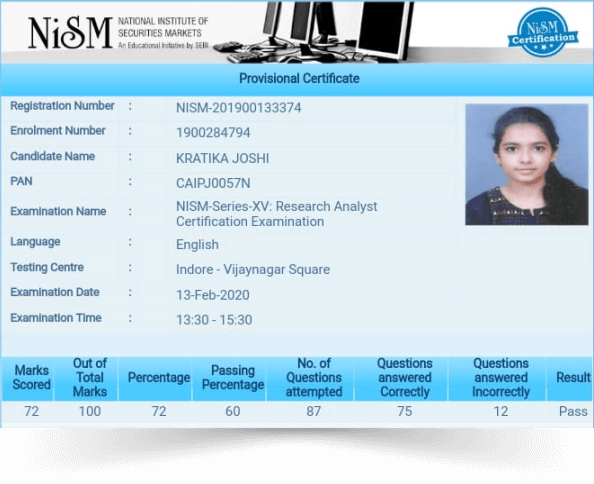Click National Institute of Securities Markets text
The width and height of the screenshot is (594, 484).
163,27
